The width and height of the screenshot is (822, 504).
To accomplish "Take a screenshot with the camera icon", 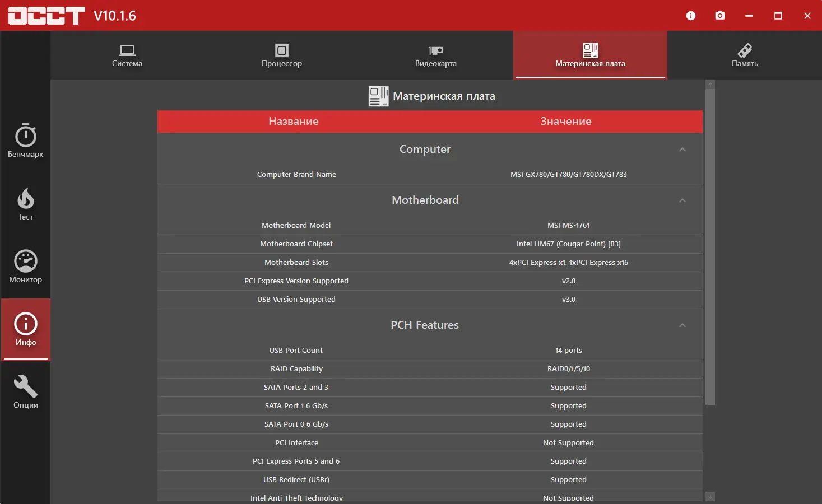I will point(720,16).
